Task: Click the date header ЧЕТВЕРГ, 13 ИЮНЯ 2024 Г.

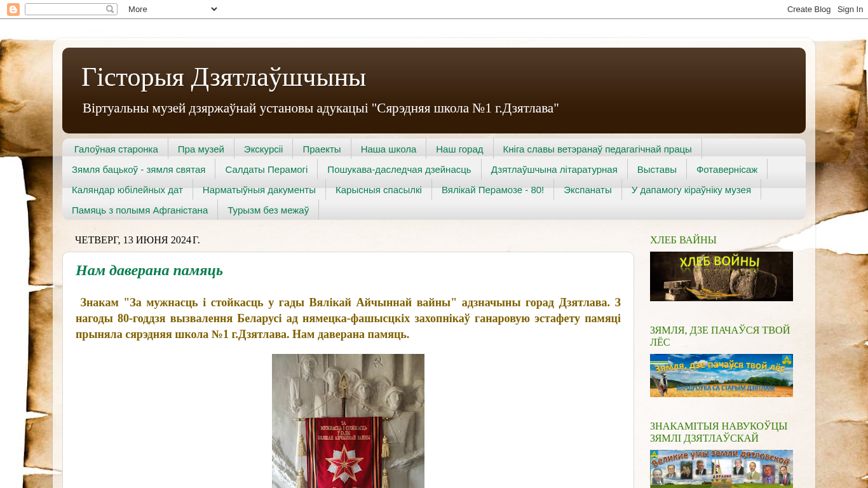Action: tap(137, 240)
